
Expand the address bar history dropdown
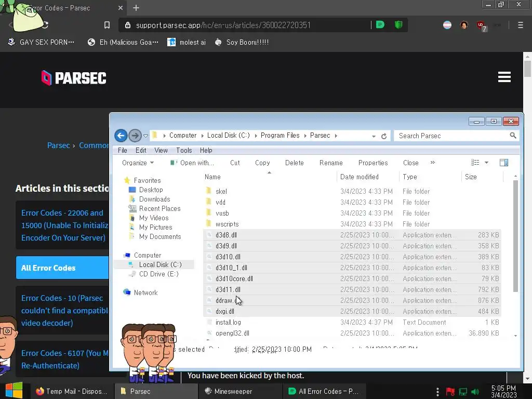pyautogui.click(x=374, y=136)
